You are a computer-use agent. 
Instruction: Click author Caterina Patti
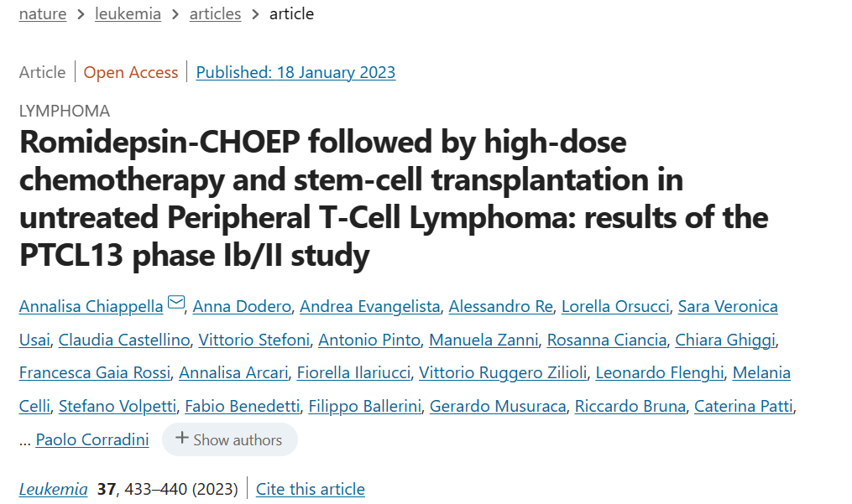tap(742, 407)
